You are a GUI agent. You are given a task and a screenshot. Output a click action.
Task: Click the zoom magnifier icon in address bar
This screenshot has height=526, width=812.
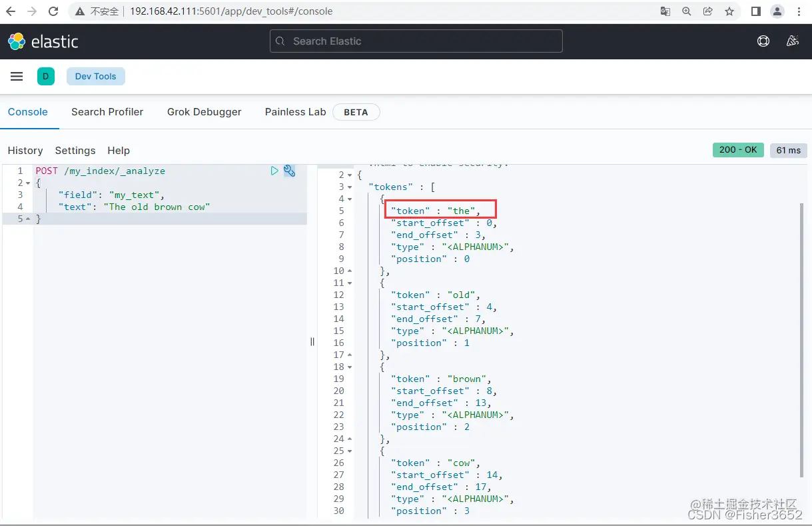coord(686,11)
